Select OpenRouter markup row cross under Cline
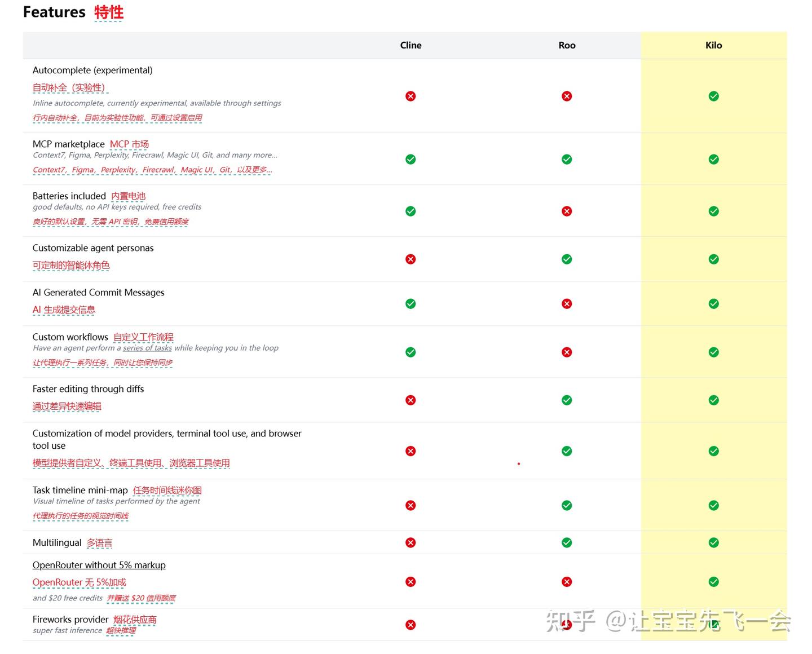The image size is (812, 654). 411,582
